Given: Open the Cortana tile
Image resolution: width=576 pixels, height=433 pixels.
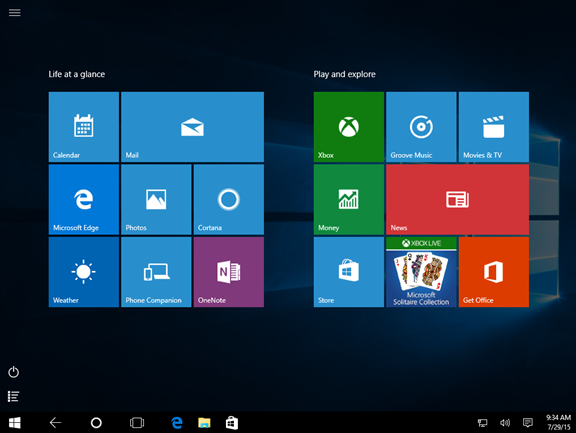Looking at the screenshot, I should tap(228, 199).
